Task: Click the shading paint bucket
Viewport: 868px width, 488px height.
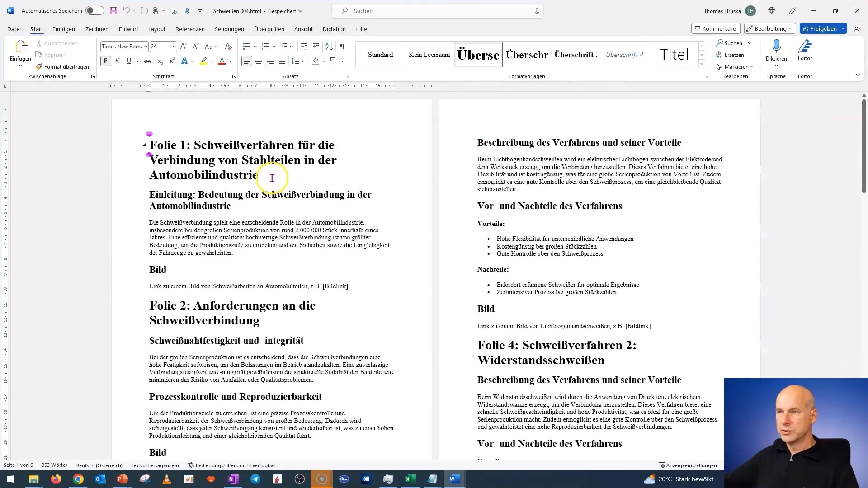Action: 316,61
